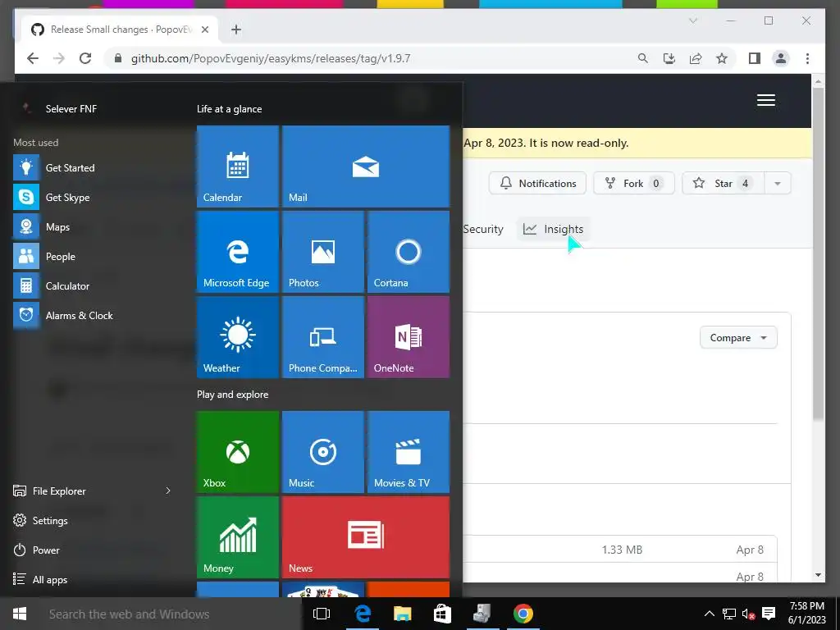Open GitHub hamburger navigation menu
The width and height of the screenshot is (840, 630).
[766, 100]
